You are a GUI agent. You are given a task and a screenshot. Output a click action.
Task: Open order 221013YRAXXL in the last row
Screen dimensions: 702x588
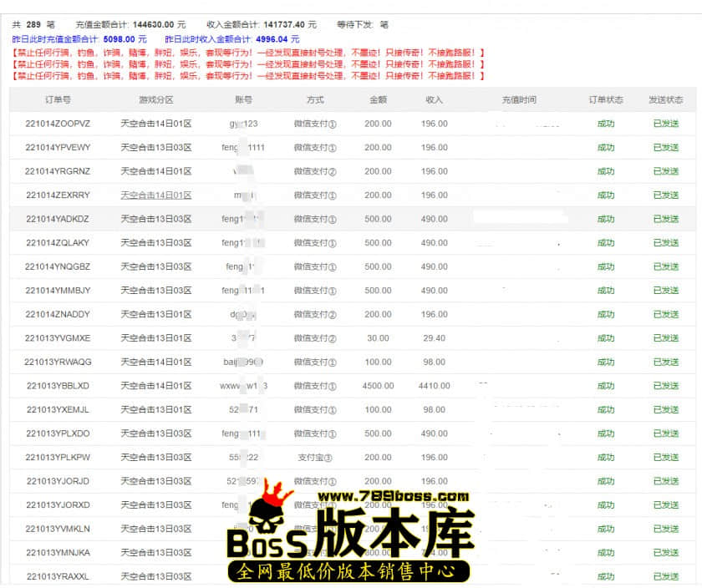(58, 576)
